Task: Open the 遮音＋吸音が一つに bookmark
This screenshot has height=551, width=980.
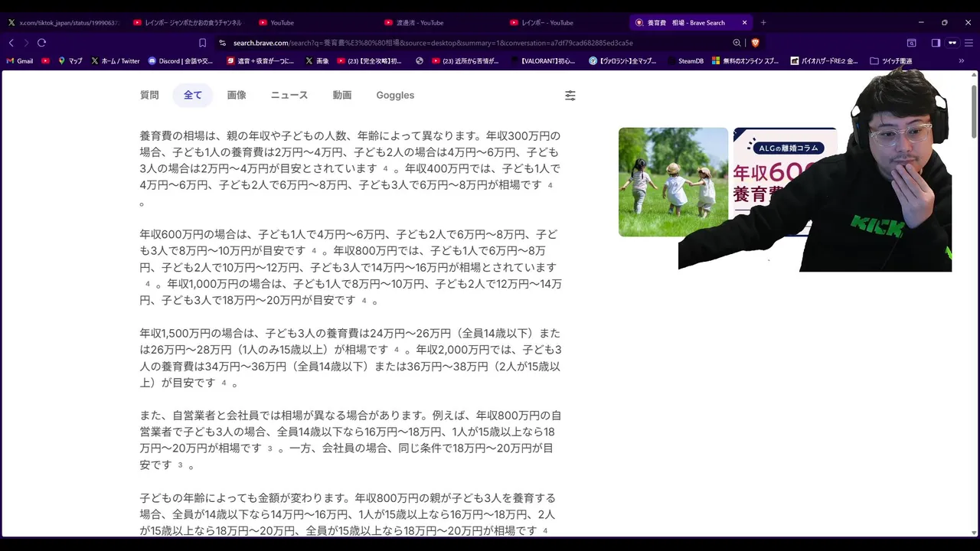Action: tap(260, 60)
